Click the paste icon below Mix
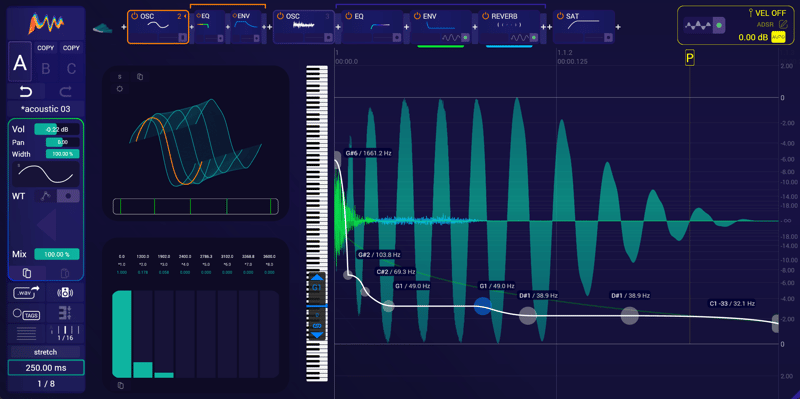Screen dimensions: 800x399 coord(65,273)
